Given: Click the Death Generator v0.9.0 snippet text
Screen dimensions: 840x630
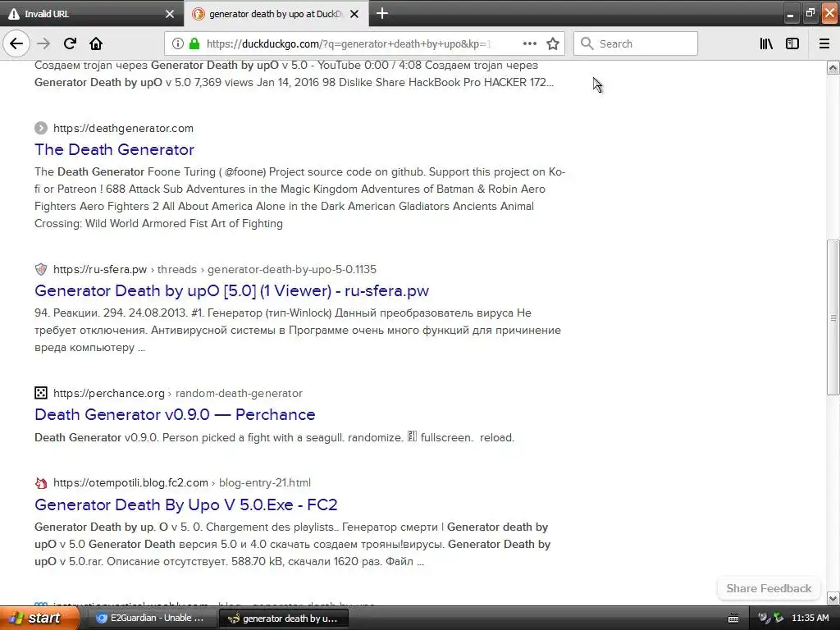Looking at the screenshot, I should 274,437.
